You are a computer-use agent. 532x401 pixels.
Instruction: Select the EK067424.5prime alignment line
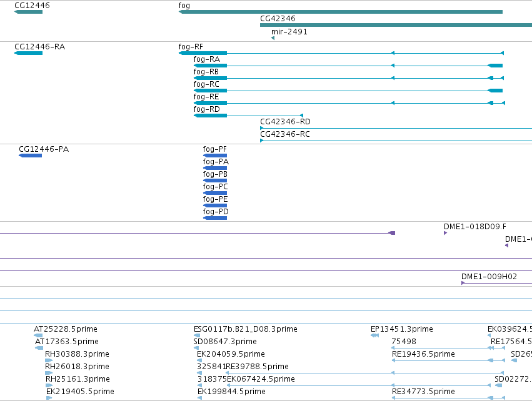coord(359,385)
